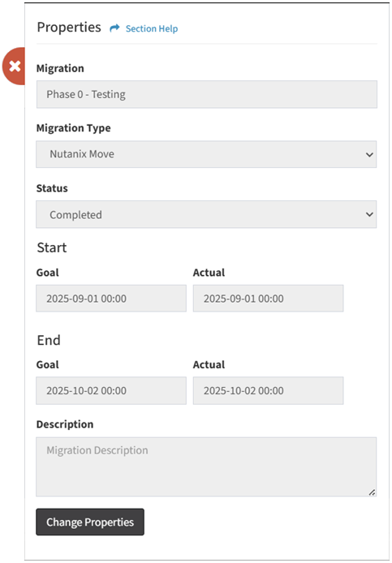Click the Status label
392x563 pixels.
point(52,188)
